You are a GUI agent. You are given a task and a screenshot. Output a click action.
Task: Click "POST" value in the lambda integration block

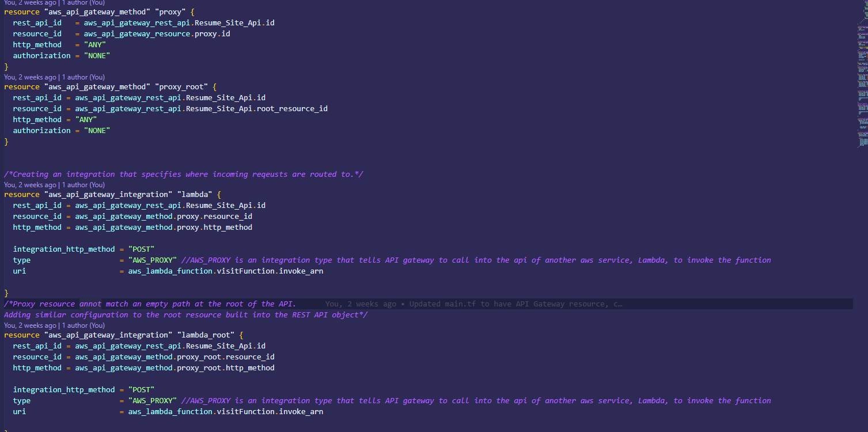tap(141, 249)
